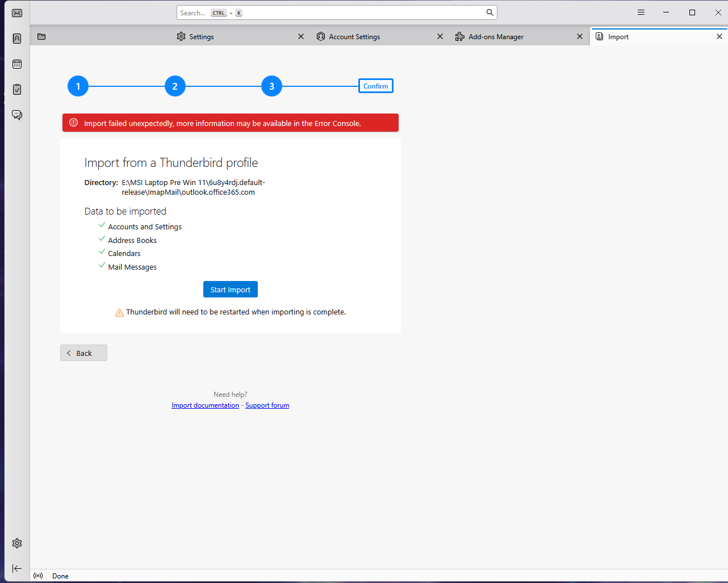This screenshot has width=728, height=583.
Task: Open the Chat space
Action: tap(17, 115)
